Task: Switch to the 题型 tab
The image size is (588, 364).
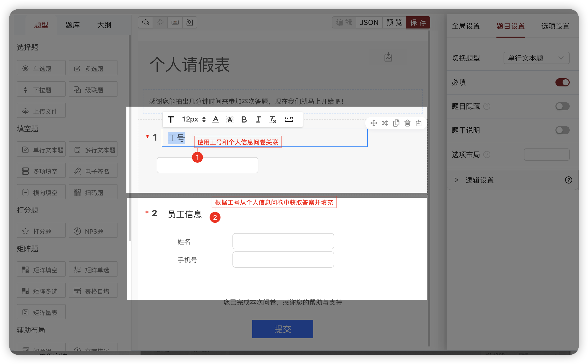Action: pos(41,25)
